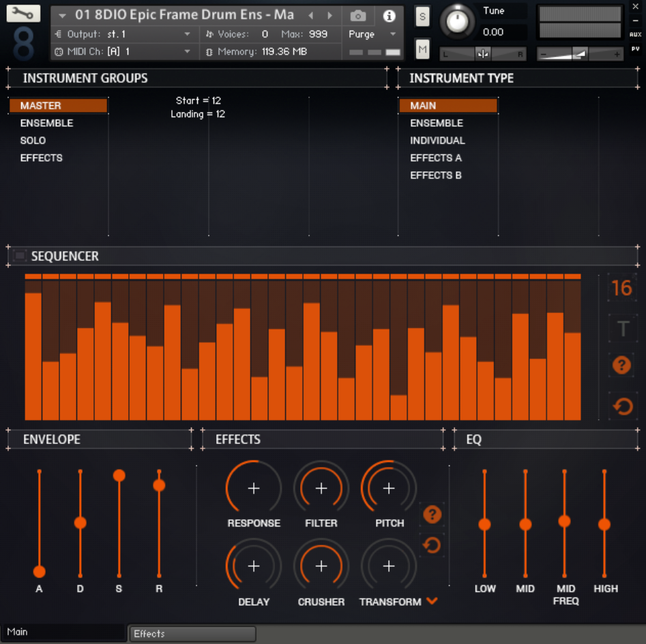Image resolution: width=646 pixels, height=644 pixels.
Task: Take a snapshot with the camera icon
Action: click(357, 16)
